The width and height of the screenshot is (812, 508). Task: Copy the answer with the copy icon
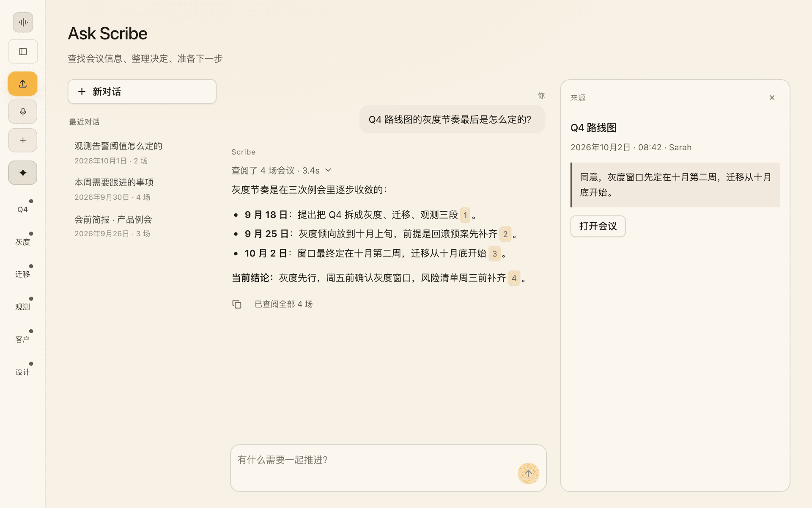[x=237, y=304]
